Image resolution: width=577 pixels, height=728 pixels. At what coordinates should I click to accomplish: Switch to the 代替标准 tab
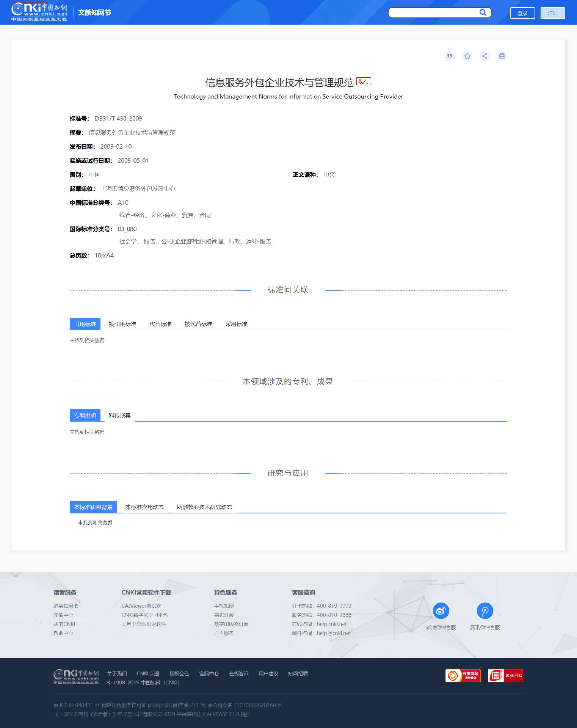tap(160, 324)
